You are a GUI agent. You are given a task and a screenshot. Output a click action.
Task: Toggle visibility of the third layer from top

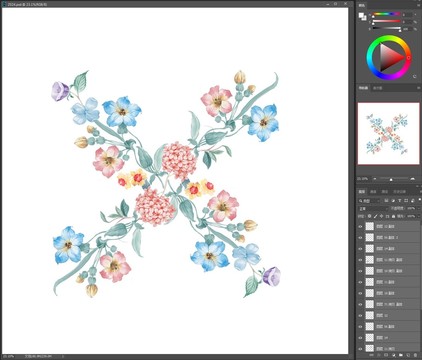[x=360, y=249]
